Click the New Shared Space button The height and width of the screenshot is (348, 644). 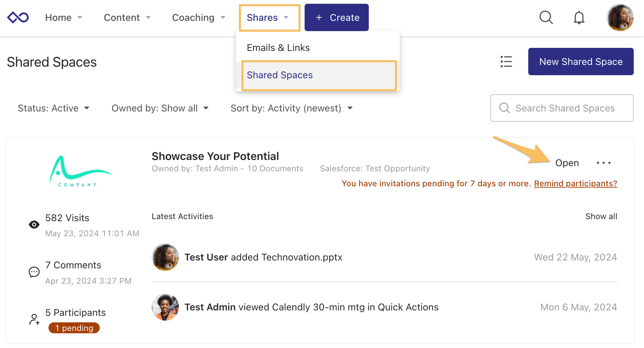tap(580, 62)
